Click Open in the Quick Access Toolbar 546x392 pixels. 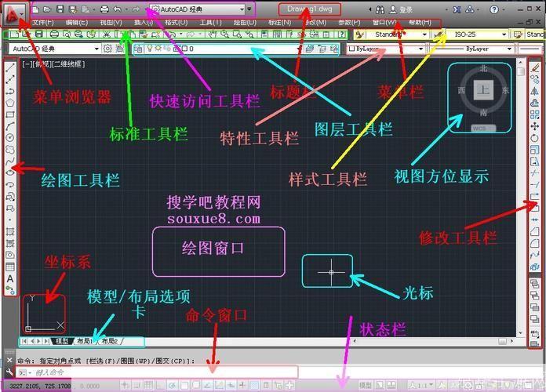click(x=47, y=9)
